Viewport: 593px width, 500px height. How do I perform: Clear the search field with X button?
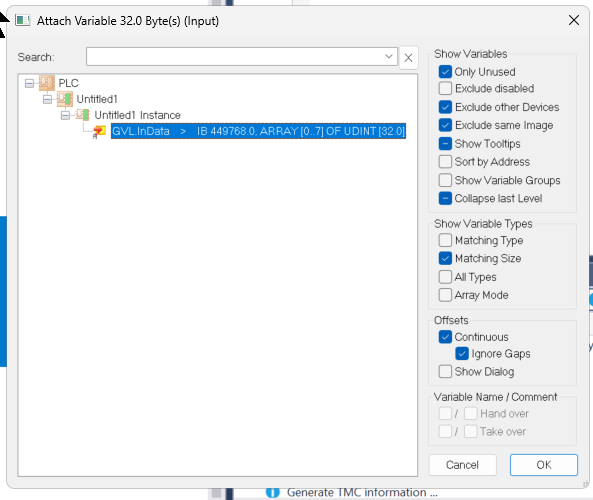coord(408,57)
